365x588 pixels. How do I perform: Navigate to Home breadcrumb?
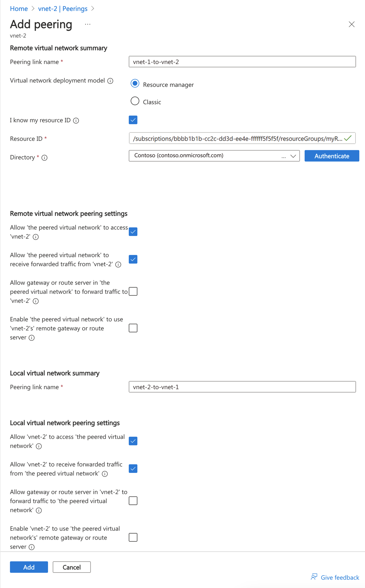coord(19,9)
